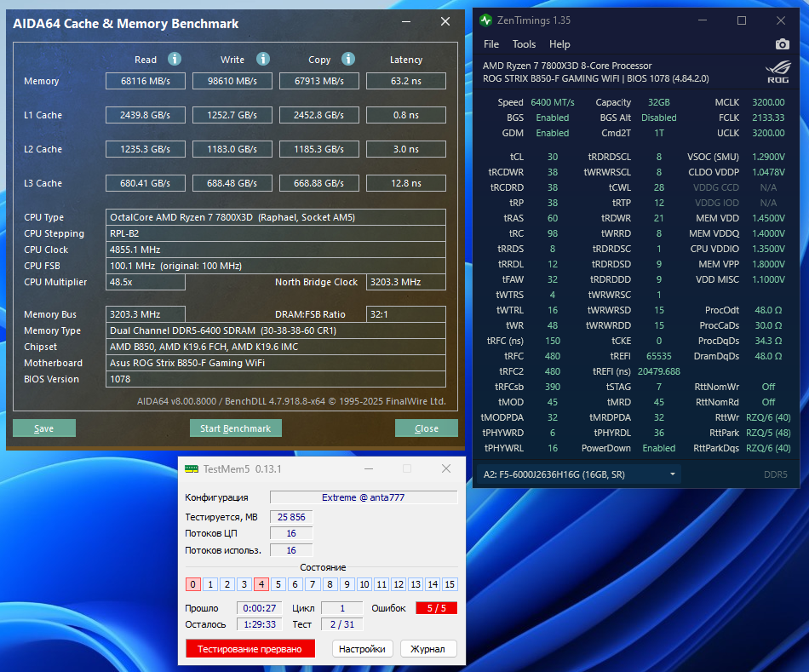Screen dimensions: 809x672
Task: Click the Speed 6400 MT/s value in ZenTimings
Action: (552, 102)
